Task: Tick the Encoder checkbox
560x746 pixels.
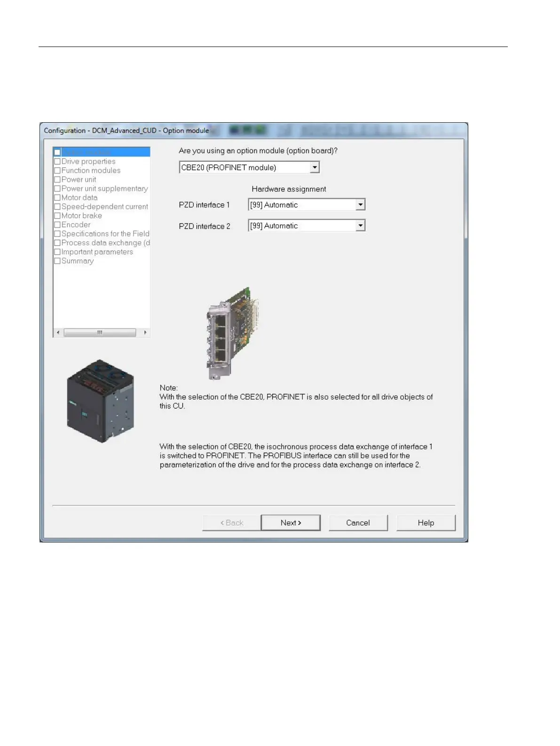Action: (57, 225)
